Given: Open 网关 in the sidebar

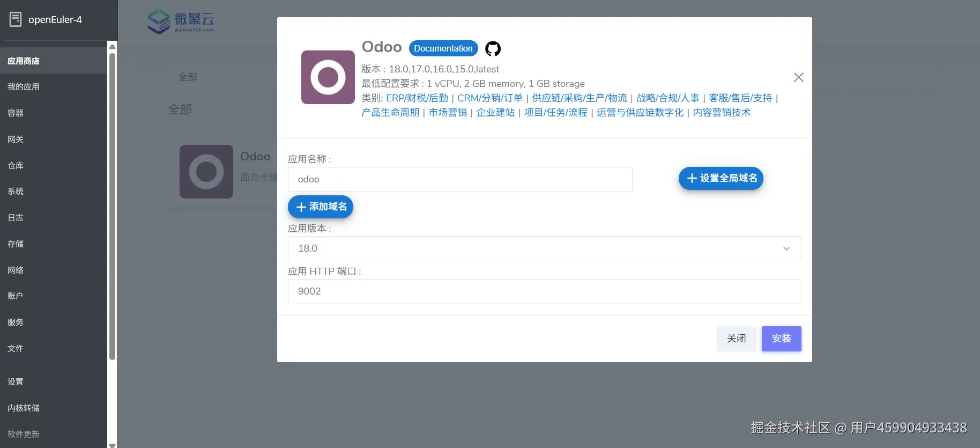Looking at the screenshot, I should 54,139.
